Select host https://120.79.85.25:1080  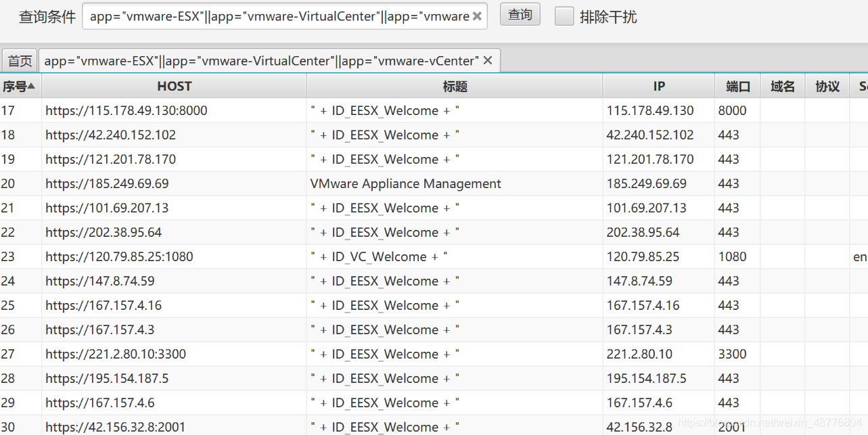point(119,256)
